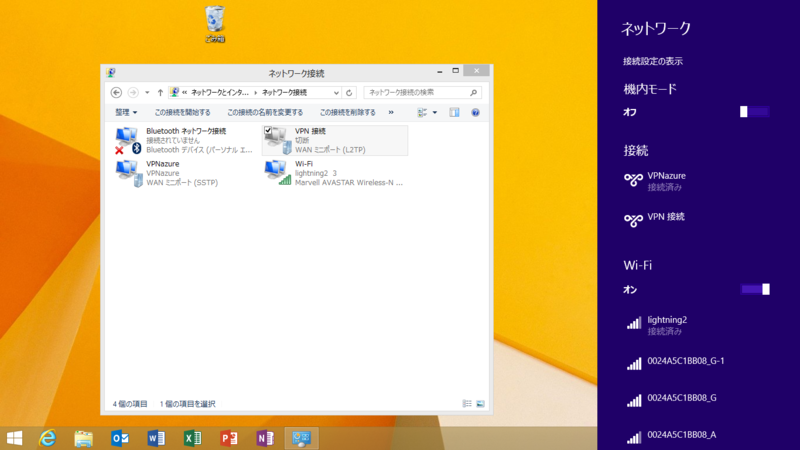Refresh the Network Connections view
The height and width of the screenshot is (450, 800).
349,92
